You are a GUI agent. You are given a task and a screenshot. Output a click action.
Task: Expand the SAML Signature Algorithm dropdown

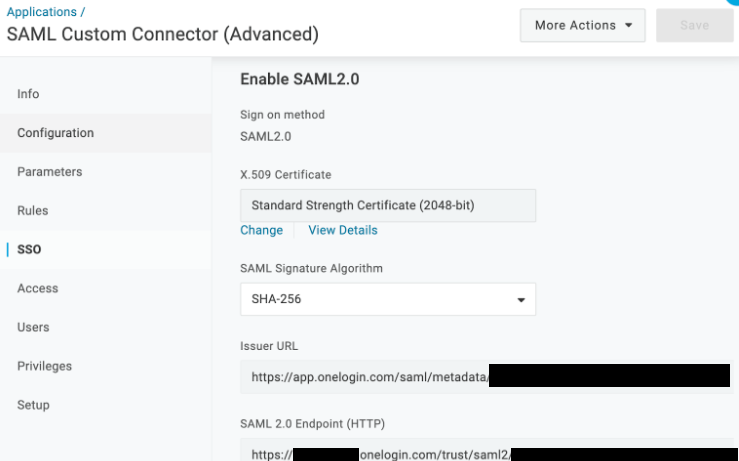click(x=388, y=299)
